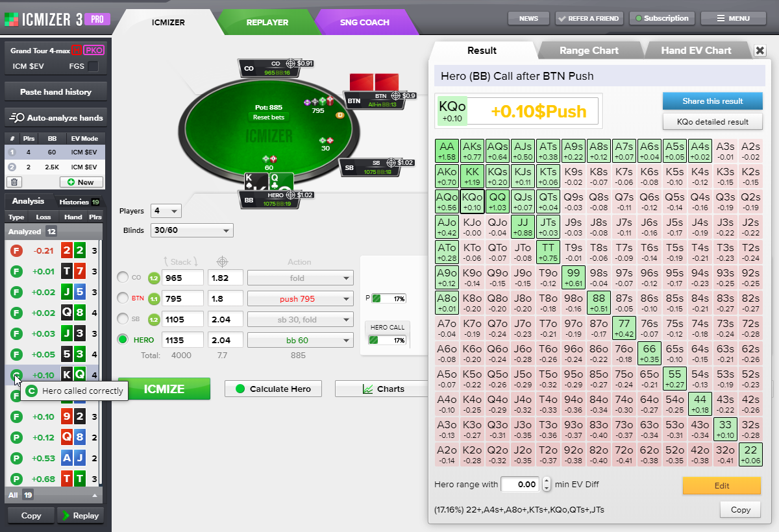Open the BTN action push 795 dropdown
Image resolution: width=779 pixels, height=532 pixels.
point(301,298)
